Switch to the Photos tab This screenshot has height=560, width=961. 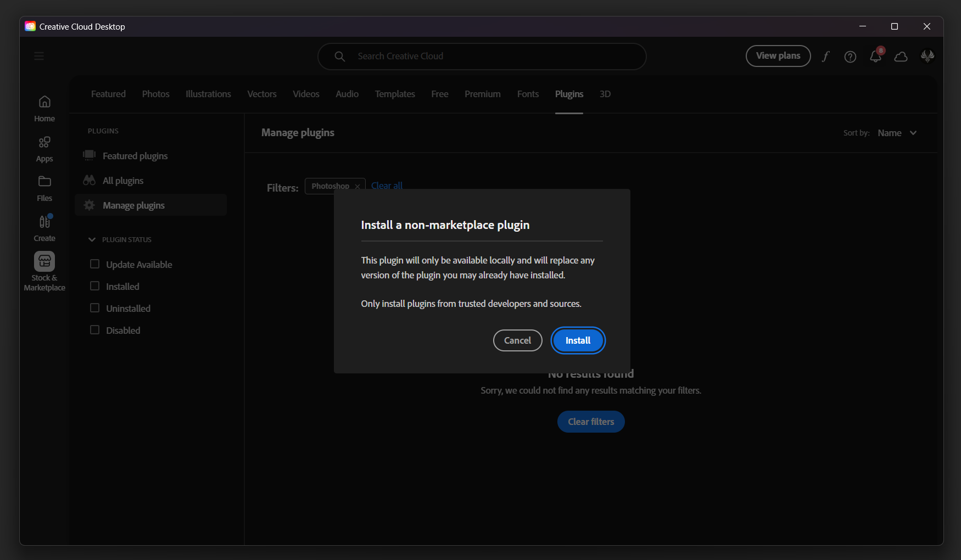[x=156, y=94]
